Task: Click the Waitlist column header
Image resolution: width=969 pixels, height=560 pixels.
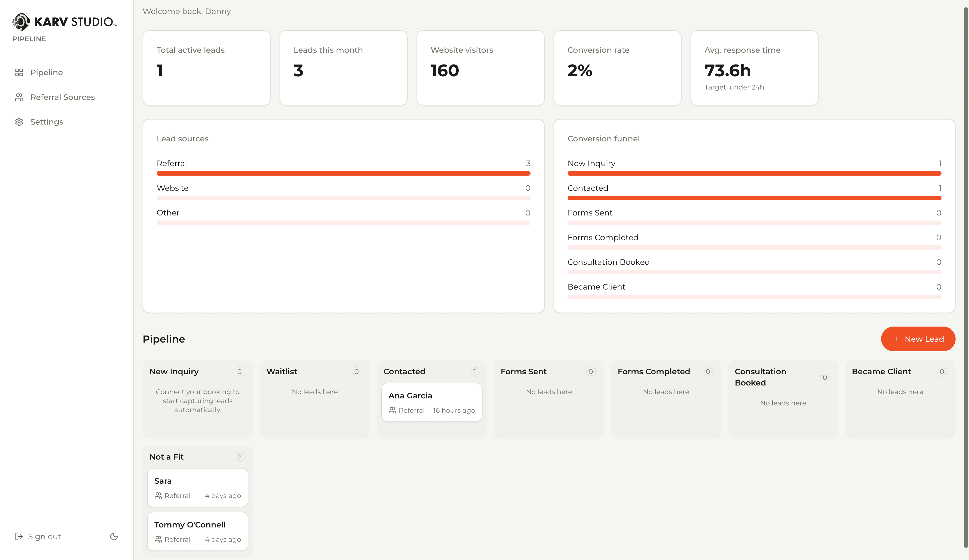Action: point(282,371)
